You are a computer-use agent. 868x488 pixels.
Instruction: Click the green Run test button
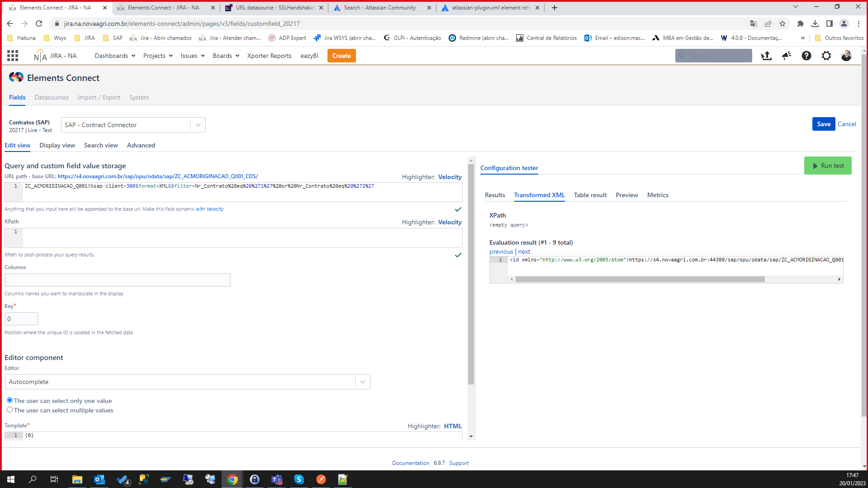828,166
